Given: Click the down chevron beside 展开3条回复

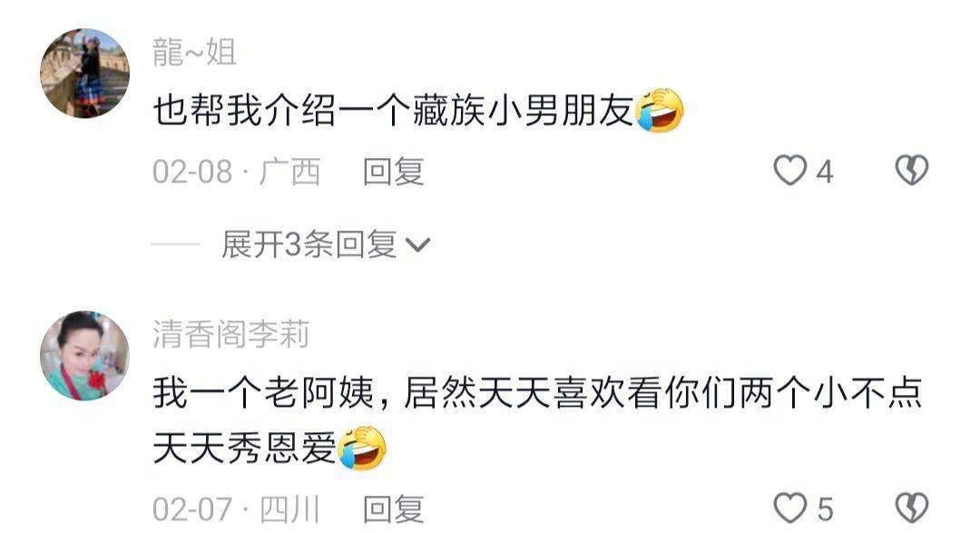Looking at the screenshot, I should pyautogui.click(x=417, y=244).
